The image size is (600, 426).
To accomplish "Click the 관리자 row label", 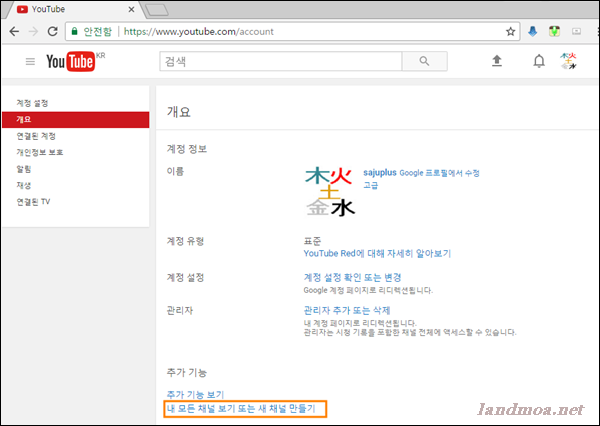I will coord(179,310).
